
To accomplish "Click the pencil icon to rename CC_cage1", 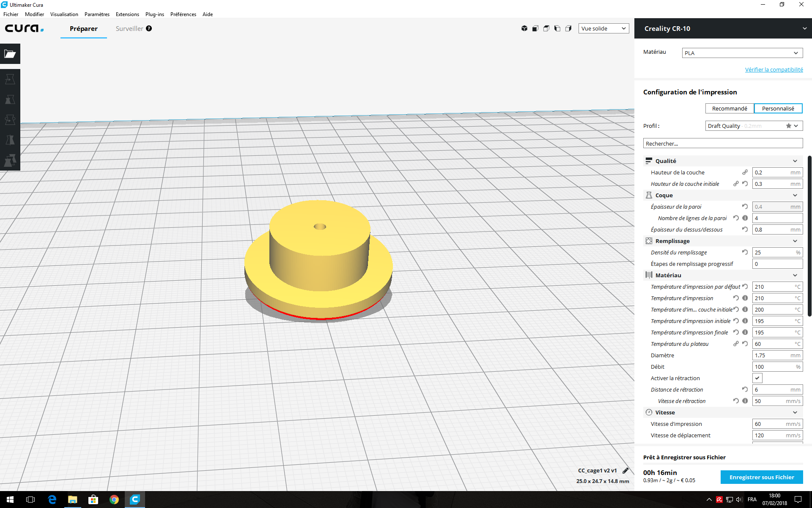I will pos(625,470).
